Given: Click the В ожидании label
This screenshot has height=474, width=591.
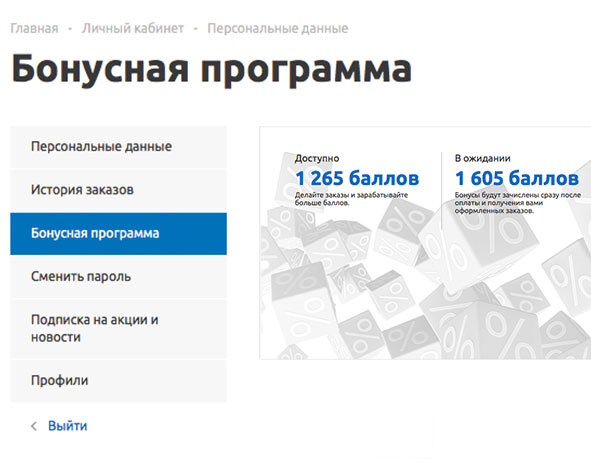Looking at the screenshot, I should [x=482, y=158].
